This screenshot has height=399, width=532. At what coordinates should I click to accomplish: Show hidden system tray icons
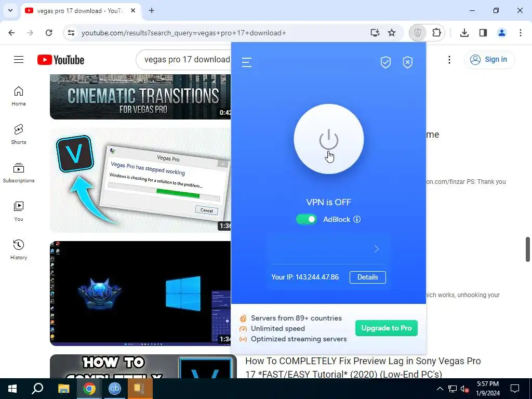[x=440, y=389]
